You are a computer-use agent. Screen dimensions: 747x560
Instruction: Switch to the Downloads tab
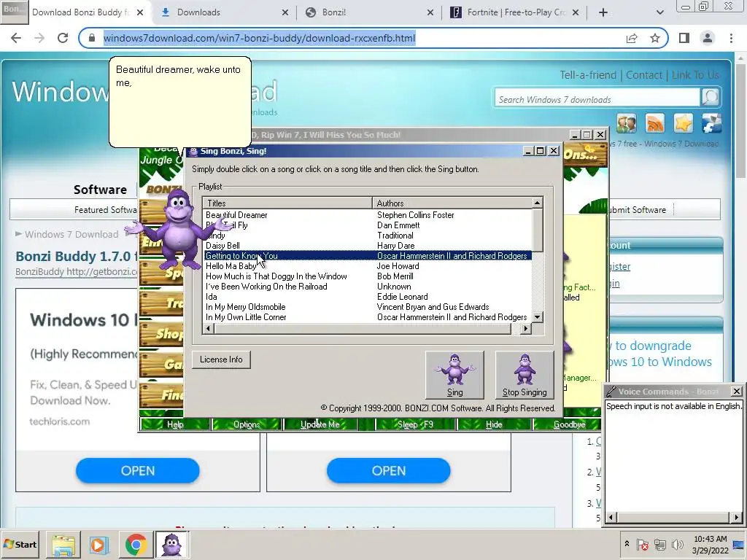(x=222, y=12)
